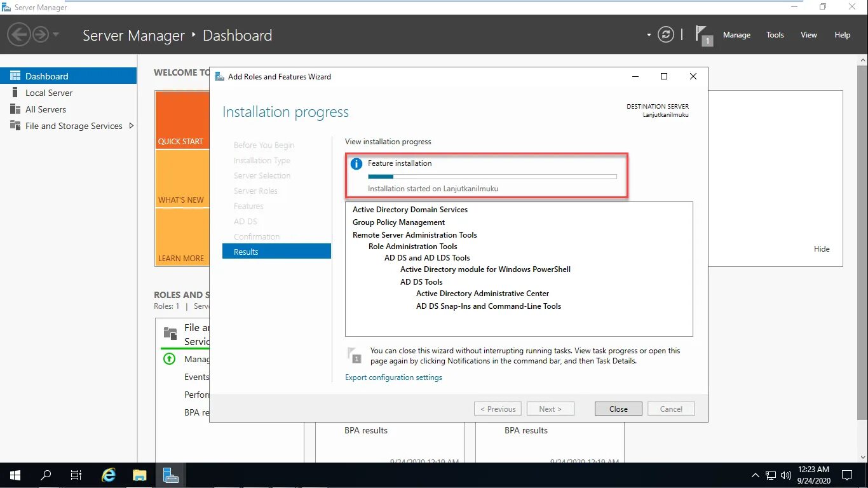This screenshot has height=488, width=868.
Task: Click AD DS and AD LDS Tools entry
Action: (427, 258)
